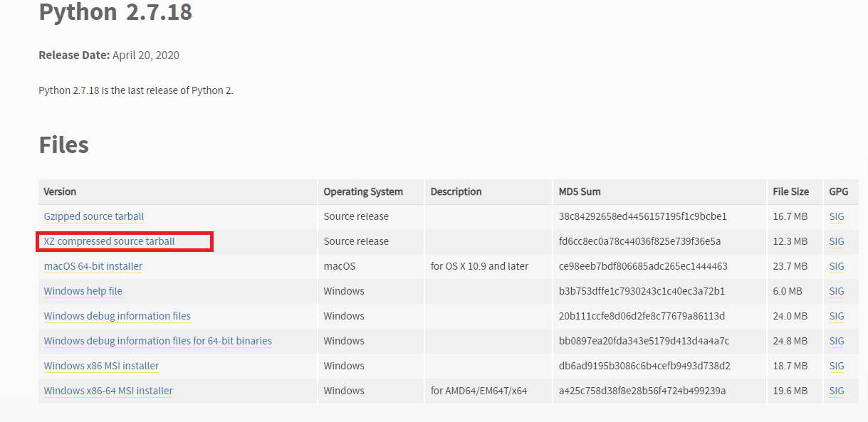The image size is (868, 422).
Task: Open Windows debug information files link
Action: 117,316
